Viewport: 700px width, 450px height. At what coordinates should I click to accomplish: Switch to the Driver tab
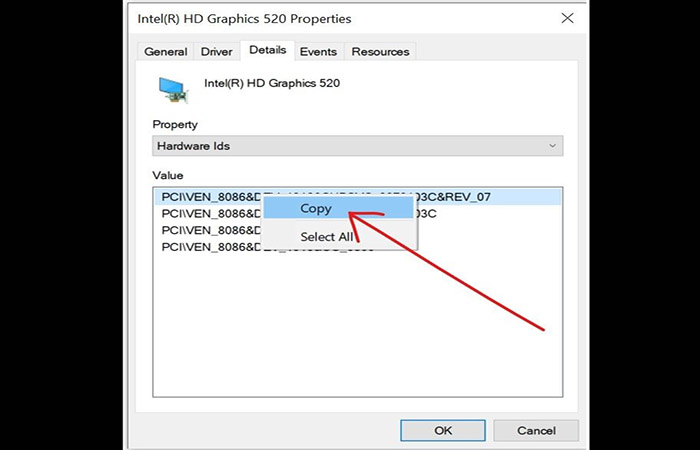point(217,52)
